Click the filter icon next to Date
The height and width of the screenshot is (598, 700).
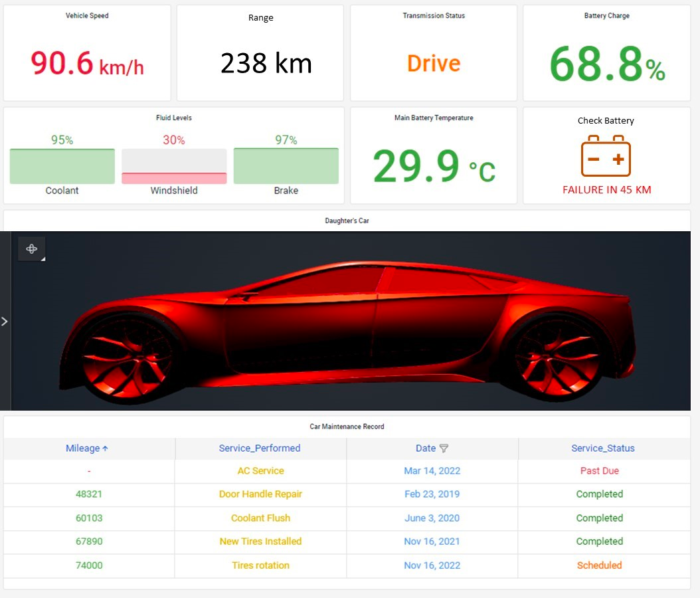(x=443, y=448)
